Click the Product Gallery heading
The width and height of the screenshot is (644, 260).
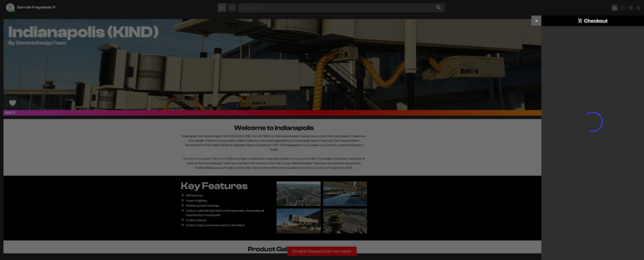click(270, 249)
